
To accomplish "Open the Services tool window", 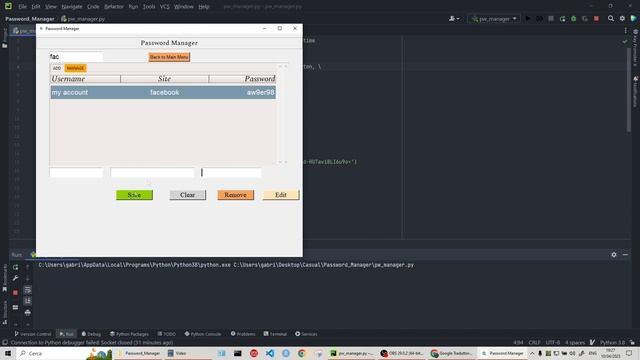I will click(306, 334).
